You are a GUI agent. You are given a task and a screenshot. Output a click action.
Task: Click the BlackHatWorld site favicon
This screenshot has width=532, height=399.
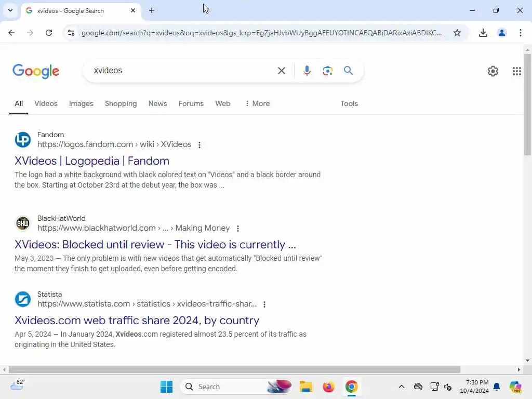click(23, 223)
